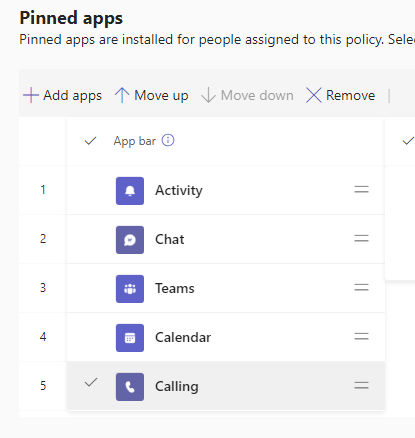This screenshot has width=415, height=438.
Task: Click the drag handle on Chat row
Action: 361,239
